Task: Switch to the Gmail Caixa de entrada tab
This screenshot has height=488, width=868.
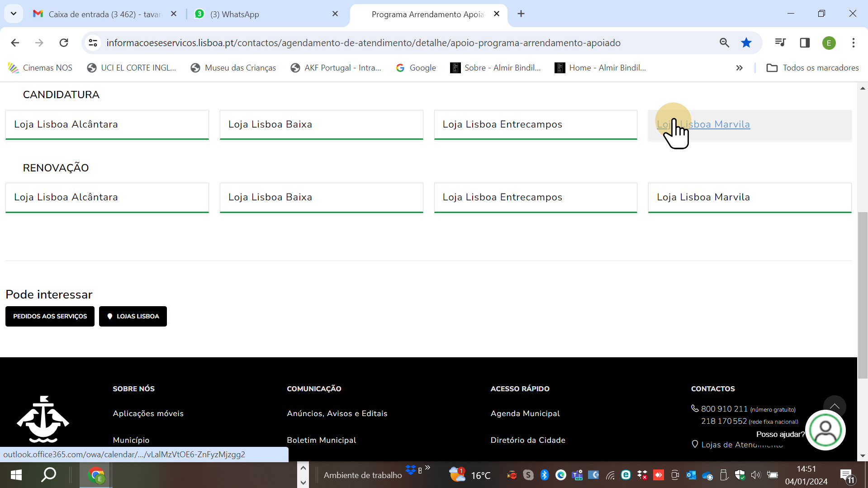Action: click(104, 14)
